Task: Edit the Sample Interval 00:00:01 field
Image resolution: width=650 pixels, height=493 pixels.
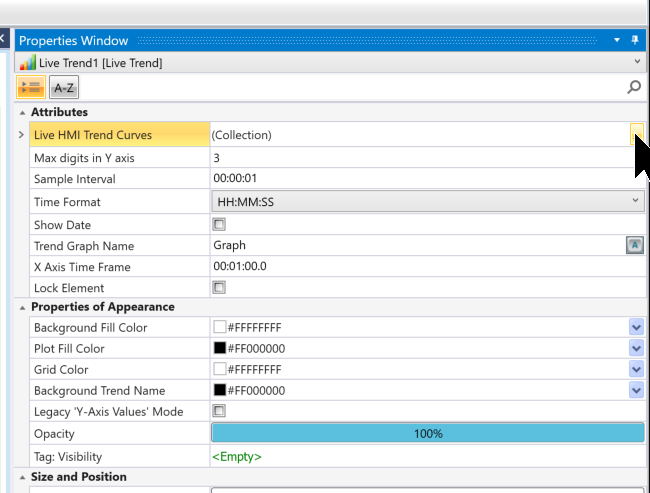Action: pos(428,178)
